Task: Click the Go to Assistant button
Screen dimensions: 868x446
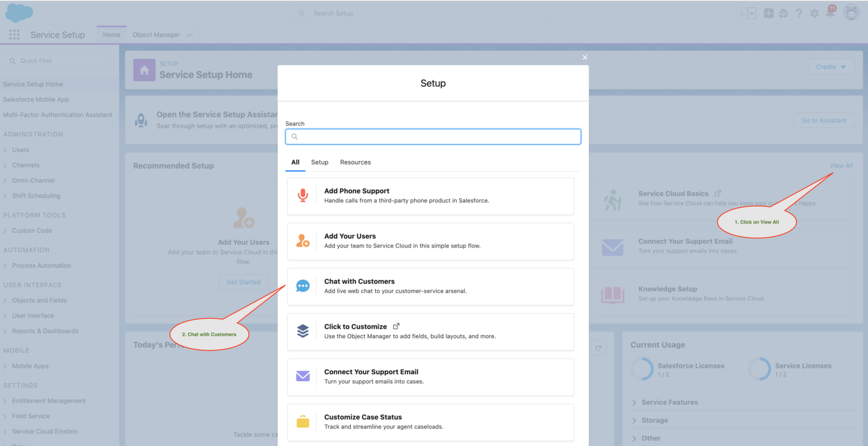Action: [x=824, y=120]
